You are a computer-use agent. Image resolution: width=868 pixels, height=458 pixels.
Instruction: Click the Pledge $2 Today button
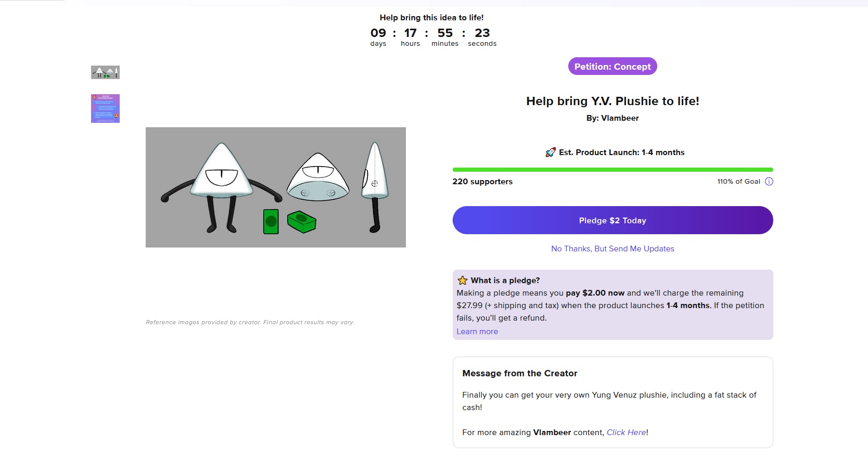click(612, 220)
